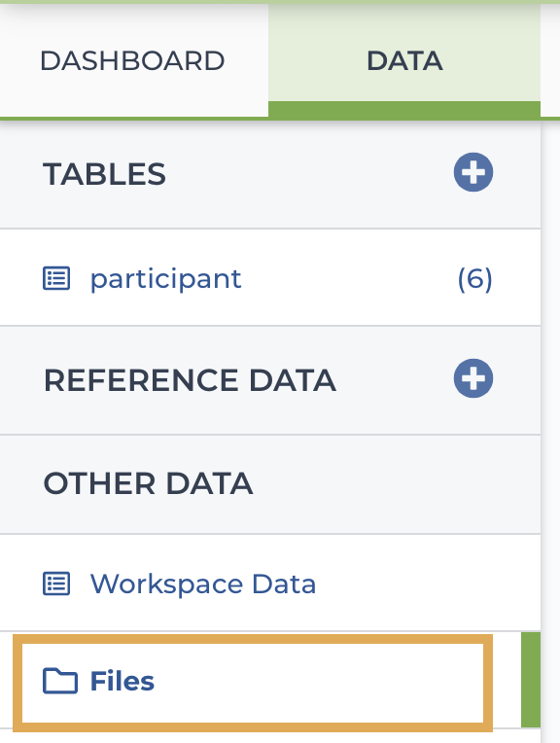Add a new table with the TABLES plus icon
The height and width of the screenshot is (743, 560).
click(473, 172)
